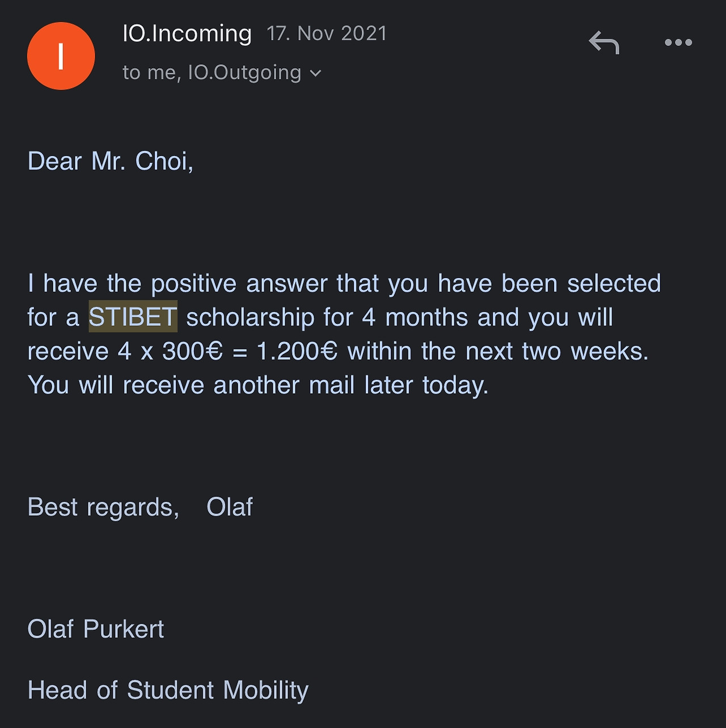The width and height of the screenshot is (726, 728).
Task: Click the "Olaf Purkert" signature name
Action: click(96, 629)
